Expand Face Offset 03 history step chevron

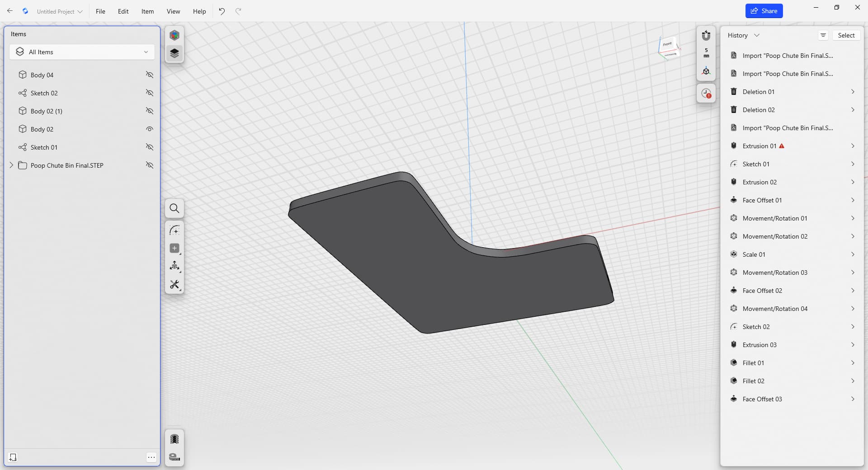pyautogui.click(x=853, y=399)
